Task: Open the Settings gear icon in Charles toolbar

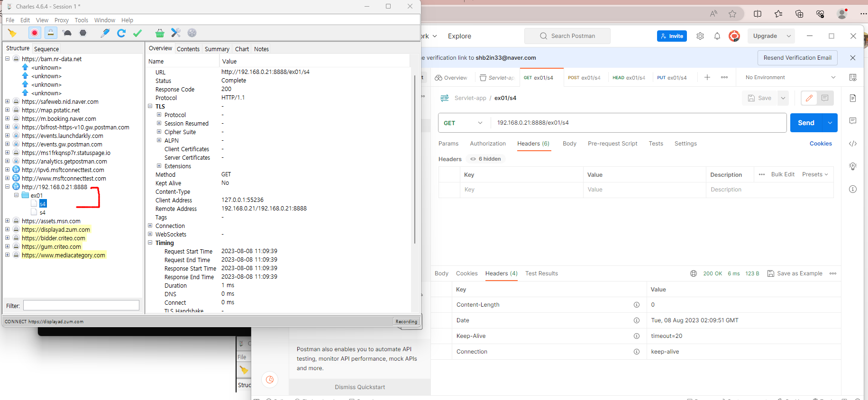Action: pyautogui.click(x=192, y=33)
